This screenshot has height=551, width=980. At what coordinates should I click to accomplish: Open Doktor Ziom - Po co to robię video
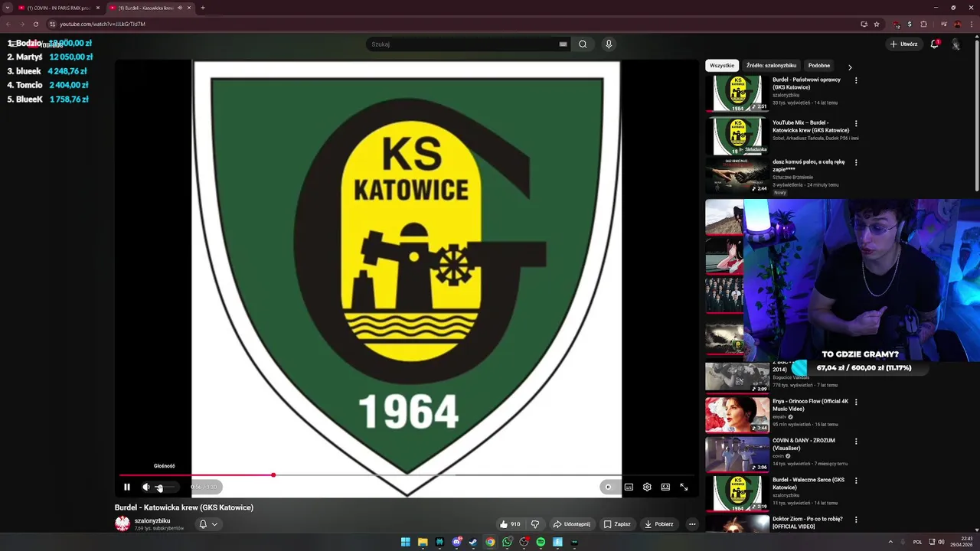tap(737, 524)
